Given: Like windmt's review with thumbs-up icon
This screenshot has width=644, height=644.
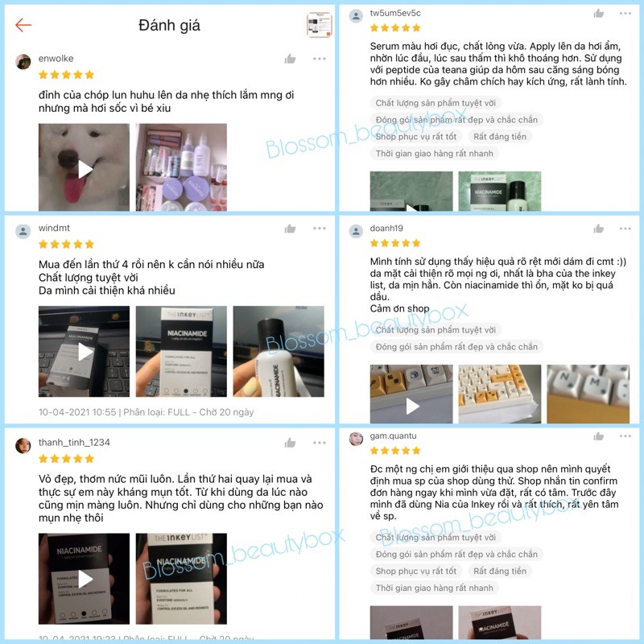Looking at the screenshot, I should pyautogui.click(x=290, y=229).
